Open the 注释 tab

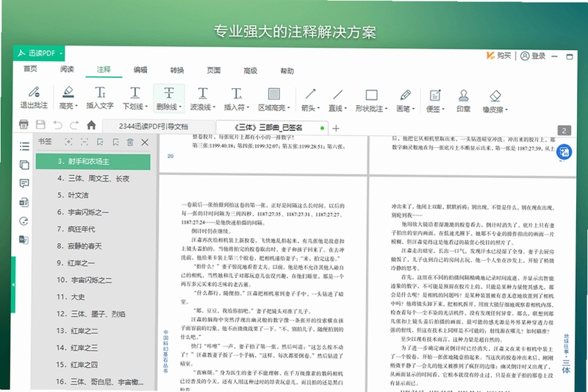pos(104,69)
